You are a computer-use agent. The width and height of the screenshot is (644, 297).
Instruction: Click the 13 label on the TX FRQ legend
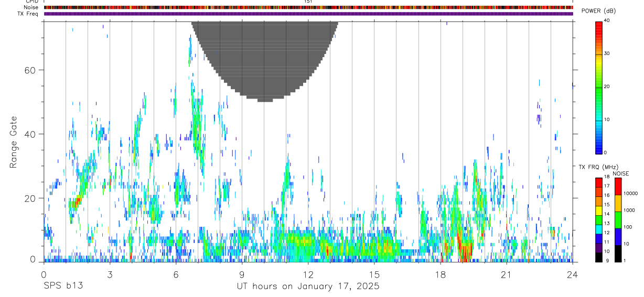[607, 224]
